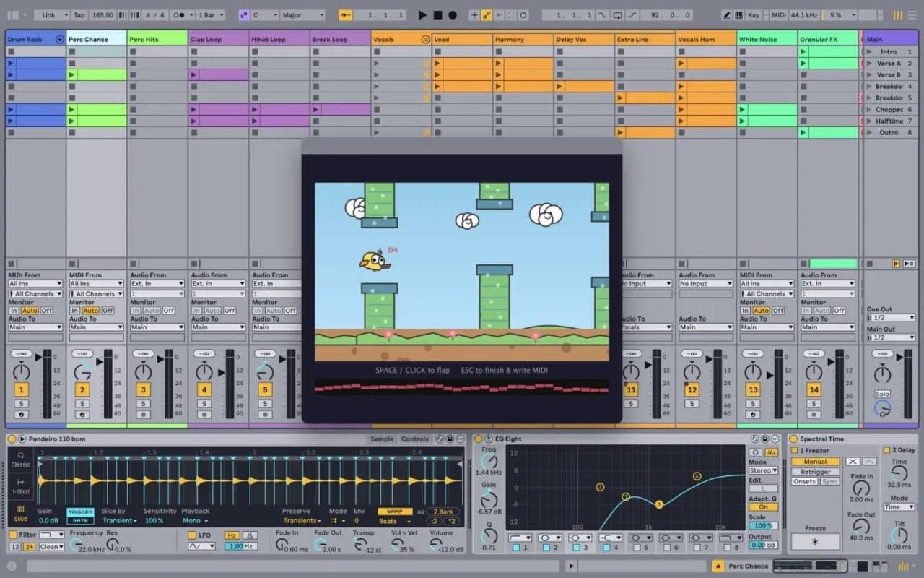Start playback with the transport Play button
Viewport: 924px width, 578px height.
click(x=423, y=14)
